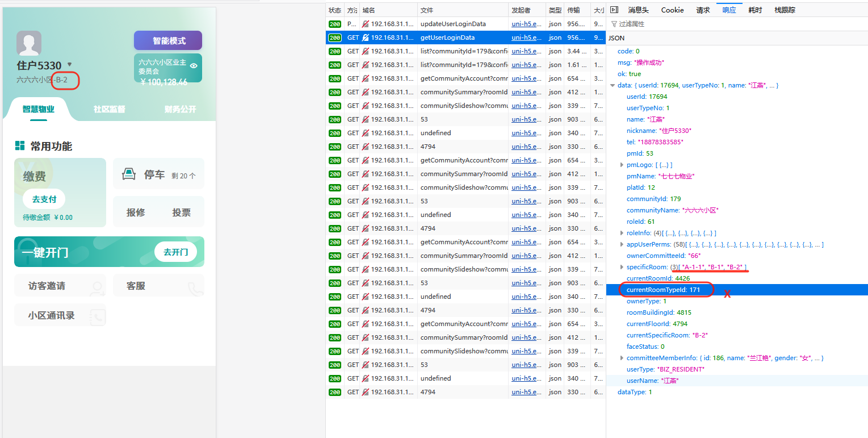The width and height of the screenshot is (868, 438).
Task: Click the 去开门 button
Action: click(175, 252)
